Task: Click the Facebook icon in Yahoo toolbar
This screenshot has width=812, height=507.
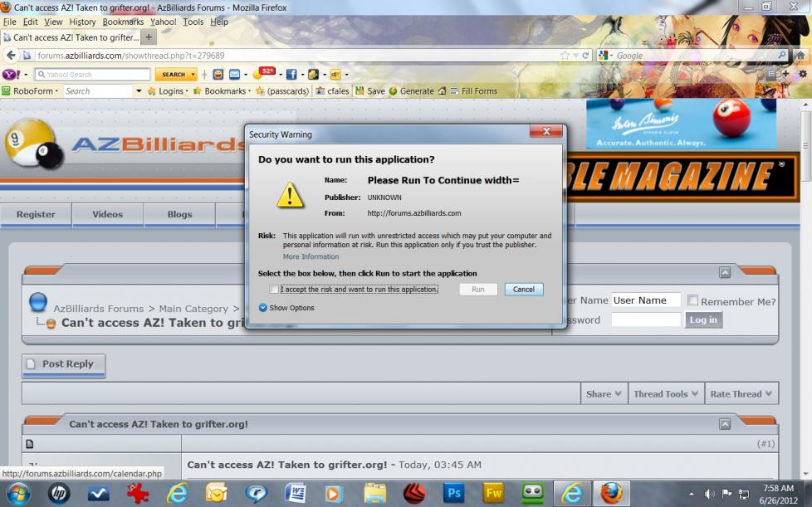Action: [x=291, y=75]
